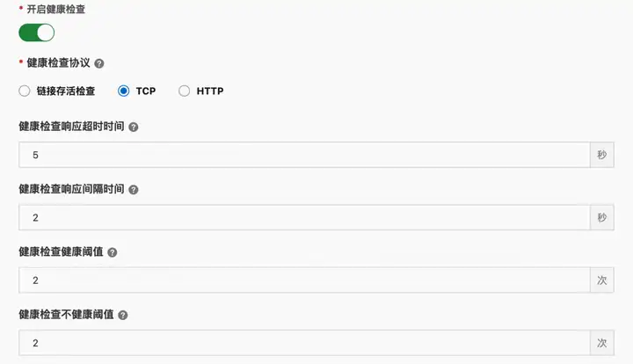
Task: Select the TCP radio button
Action: pyautogui.click(x=124, y=91)
